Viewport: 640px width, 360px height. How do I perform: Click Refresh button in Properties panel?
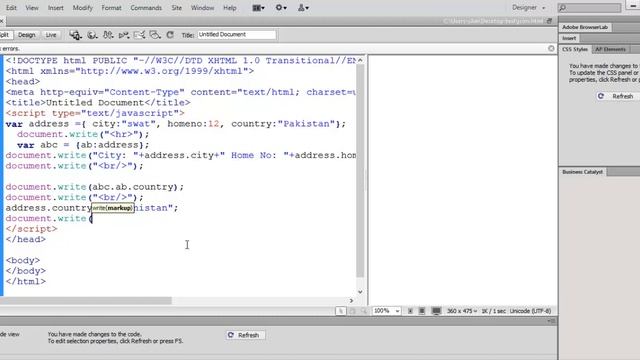pos(244,335)
